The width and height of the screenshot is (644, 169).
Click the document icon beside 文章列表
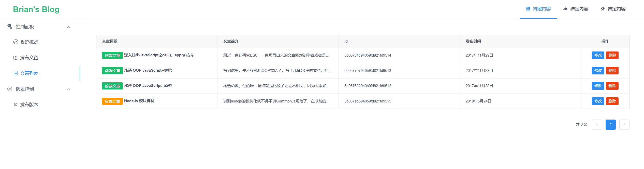pyautogui.click(x=16, y=73)
